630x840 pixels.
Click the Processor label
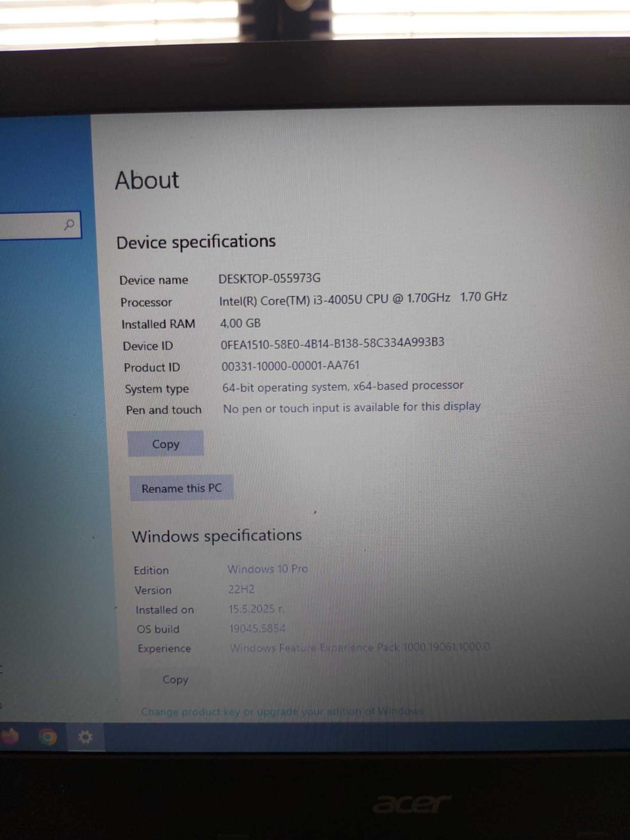pos(146,302)
